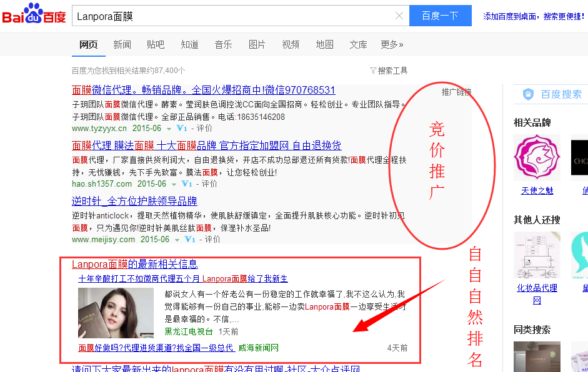This screenshot has width=588, height=372.
Task: Click the Lanpora面膜 search input field
Action: [x=231, y=16]
